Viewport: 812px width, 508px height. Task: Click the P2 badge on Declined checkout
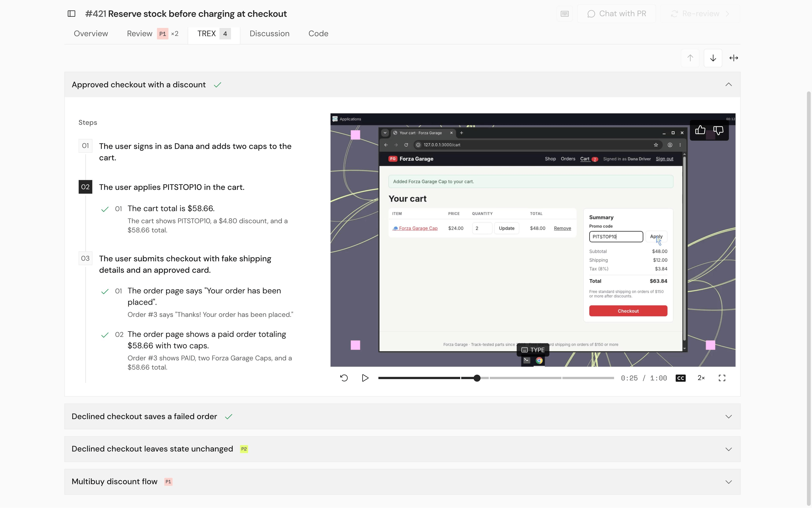coord(244,449)
